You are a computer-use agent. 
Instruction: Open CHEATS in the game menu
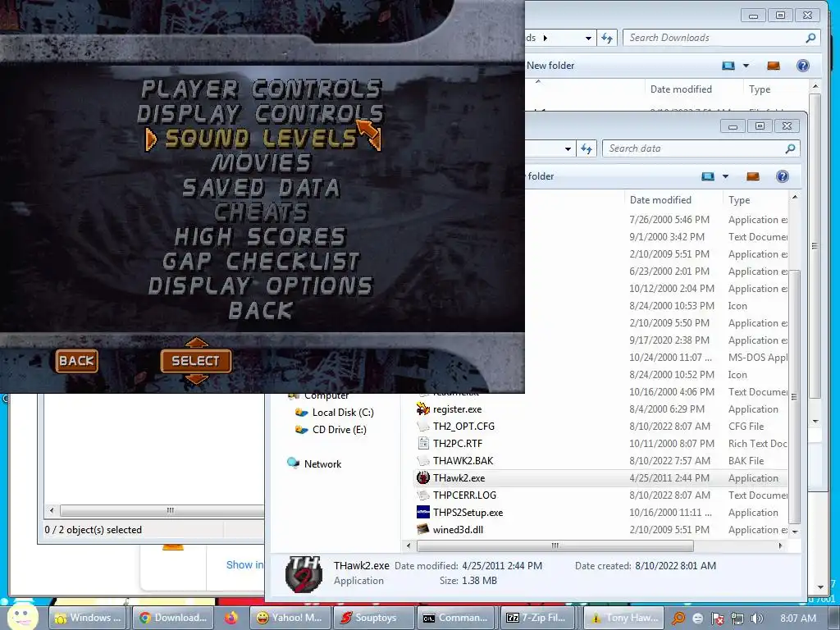pyautogui.click(x=261, y=212)
